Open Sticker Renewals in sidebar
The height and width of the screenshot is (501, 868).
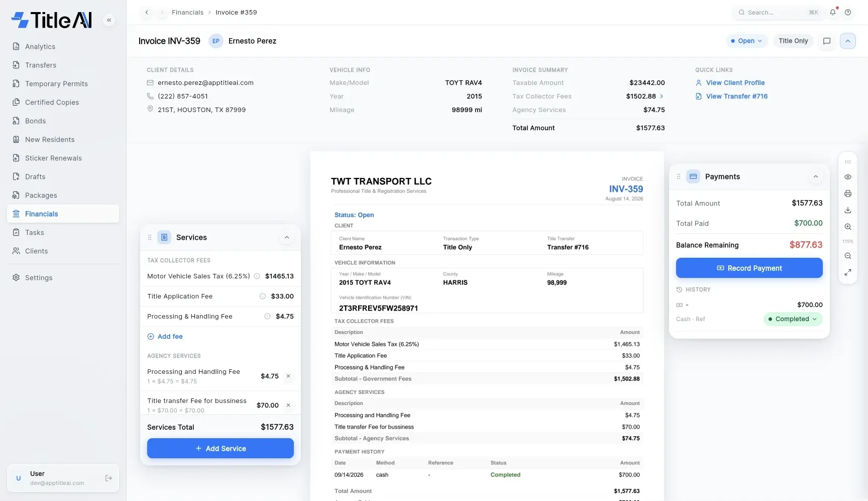click(63, 158)
